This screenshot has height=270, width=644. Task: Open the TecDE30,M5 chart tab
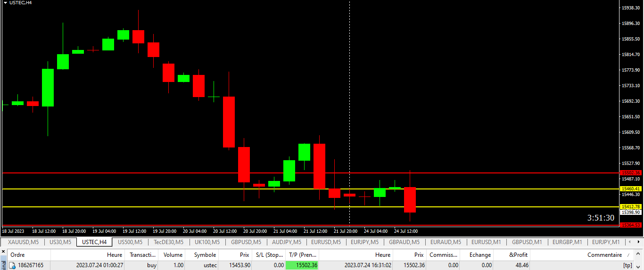click(x=169, y=242)
